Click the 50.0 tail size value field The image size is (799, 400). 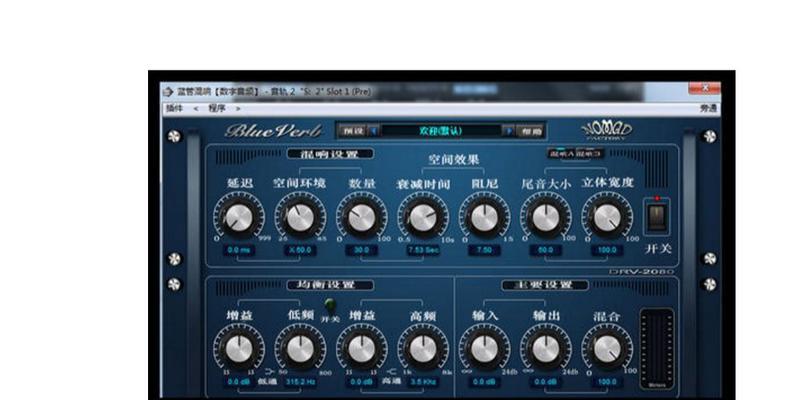(546, 250)
